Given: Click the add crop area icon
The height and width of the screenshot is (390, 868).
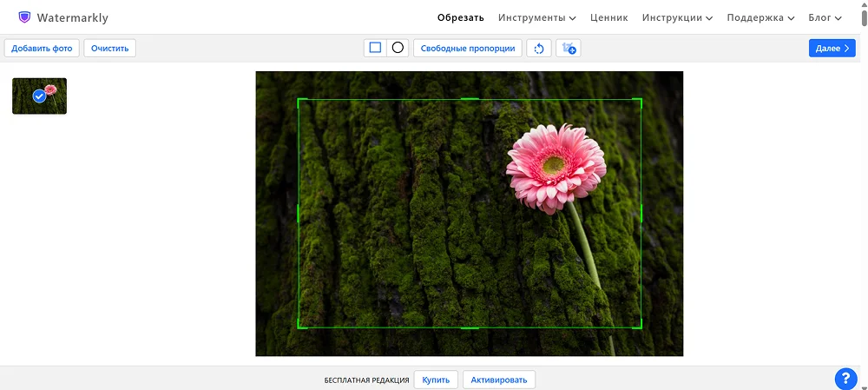Looking at the screenshot, I should point(569,49).
